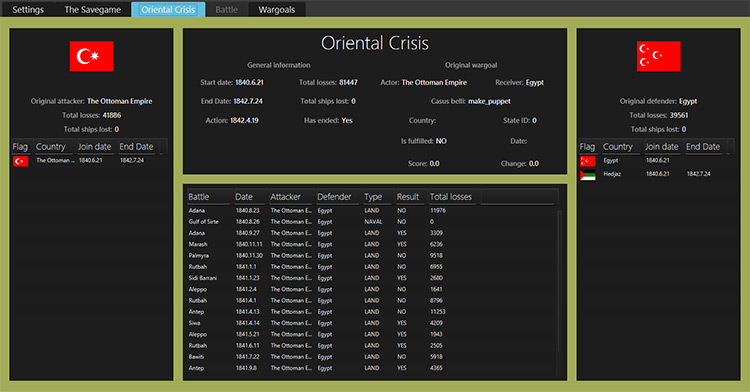Sort defenders by Join date header
The height and width of the screenshot is (392, 750).
pos(663,147)
